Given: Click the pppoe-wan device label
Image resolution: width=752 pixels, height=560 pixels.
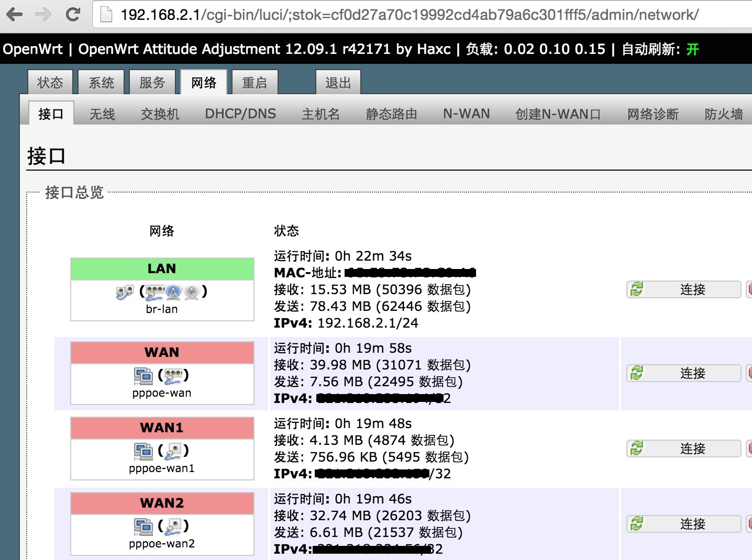Looking at the screenshot, I should pyautogui.click(x=162, y=393).
